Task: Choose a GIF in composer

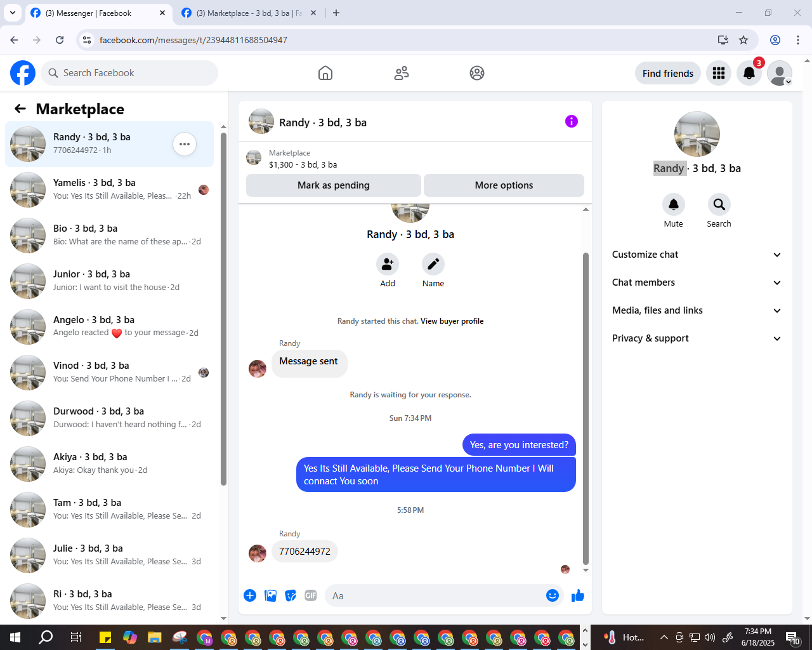Action: tap(311, 595)
